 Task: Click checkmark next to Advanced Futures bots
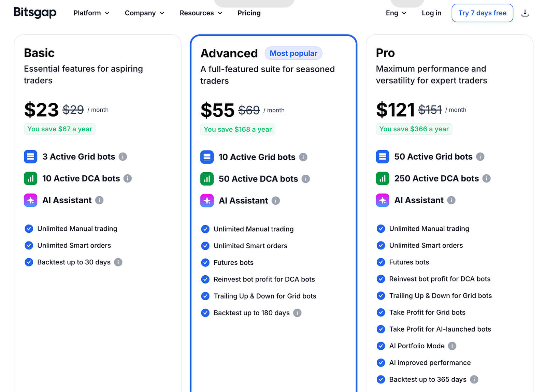click(205, 262)
